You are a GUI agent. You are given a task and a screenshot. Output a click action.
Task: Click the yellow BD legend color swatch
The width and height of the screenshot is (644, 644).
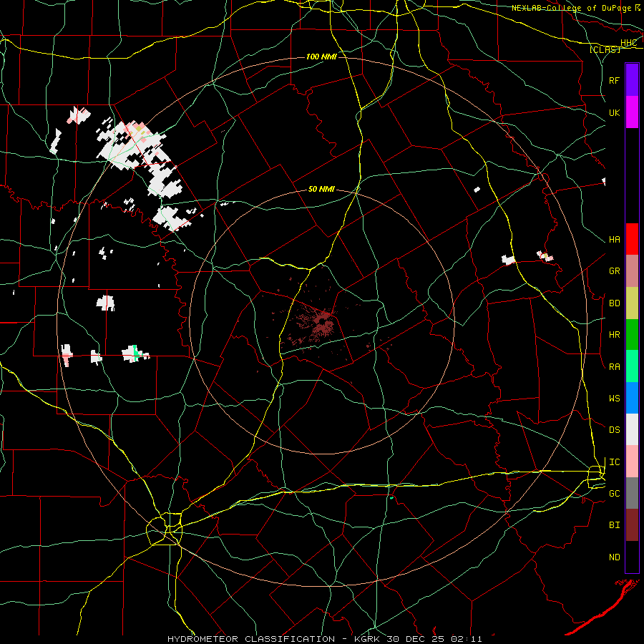(632, 303)
